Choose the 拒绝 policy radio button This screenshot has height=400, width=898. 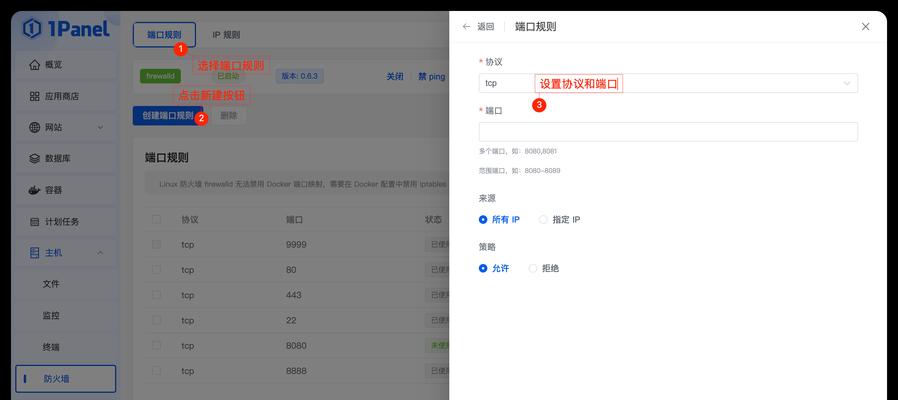pyautogui.click(x=533, y=268)
